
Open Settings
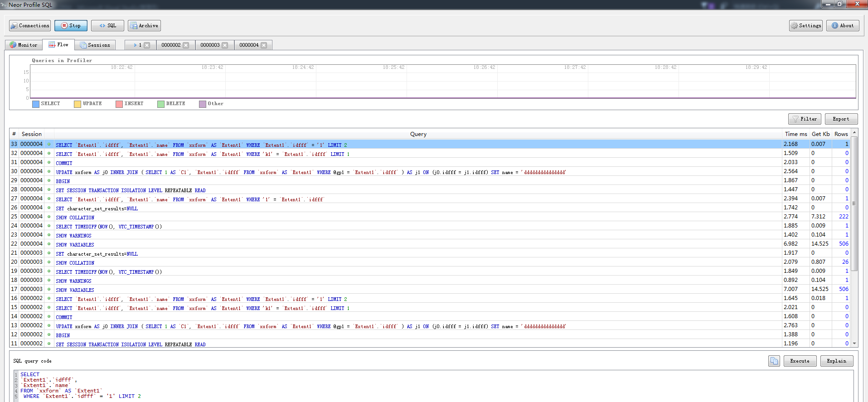tap(806, 25)
